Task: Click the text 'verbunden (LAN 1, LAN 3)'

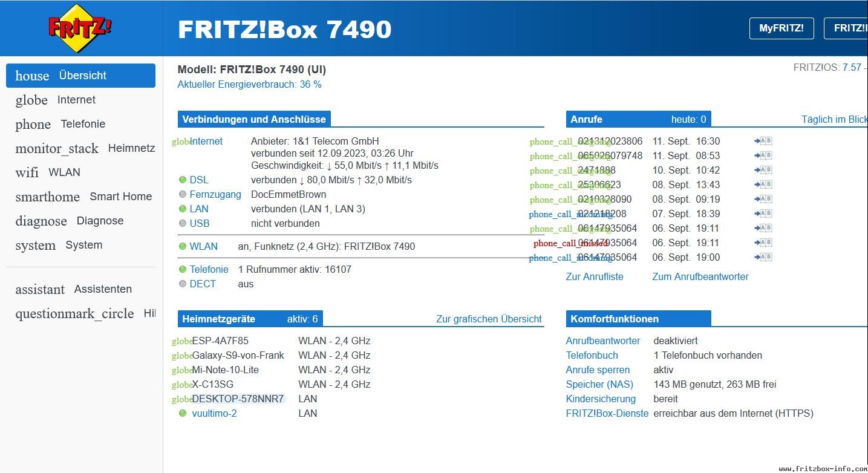Action: click(x=308, y=209)
